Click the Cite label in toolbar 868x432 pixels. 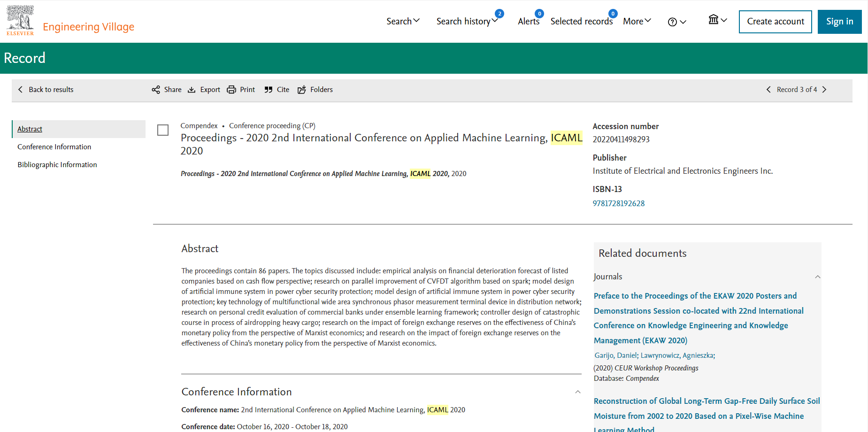(x=283, y=90)
